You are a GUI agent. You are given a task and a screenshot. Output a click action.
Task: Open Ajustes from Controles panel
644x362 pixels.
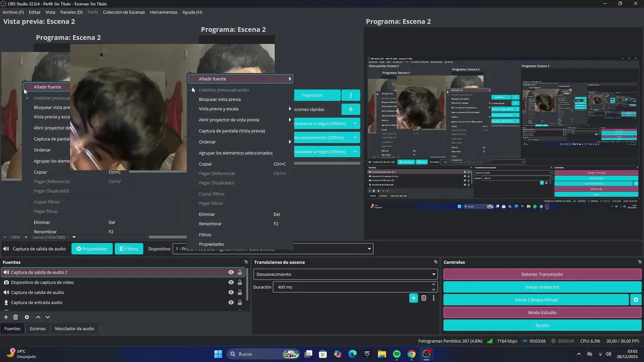542,325
